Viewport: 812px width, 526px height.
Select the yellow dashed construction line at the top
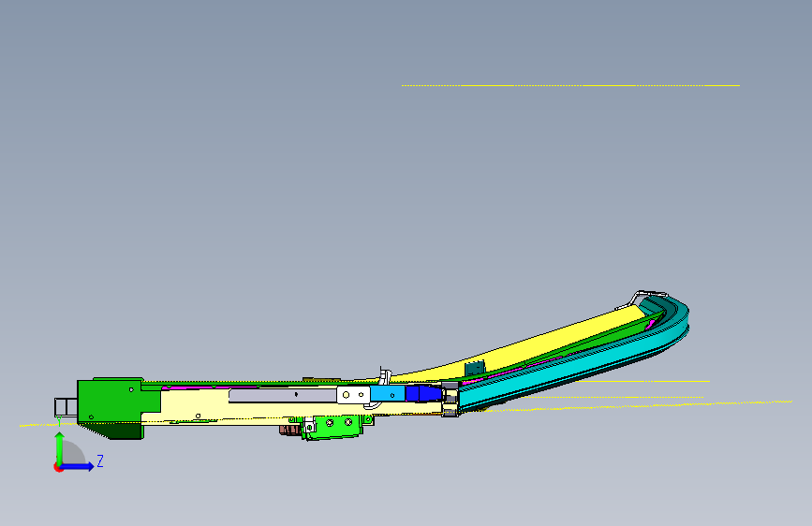pyautogui.click(x=570, y=85)
